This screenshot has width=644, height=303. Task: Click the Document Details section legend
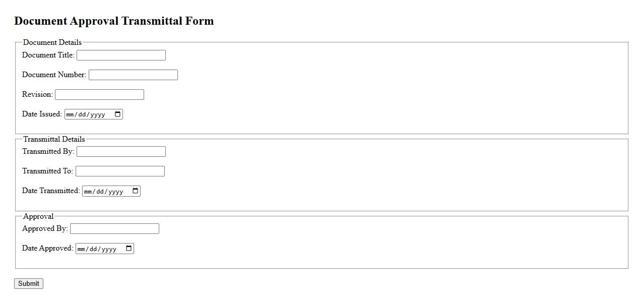(x=52, y=42)
